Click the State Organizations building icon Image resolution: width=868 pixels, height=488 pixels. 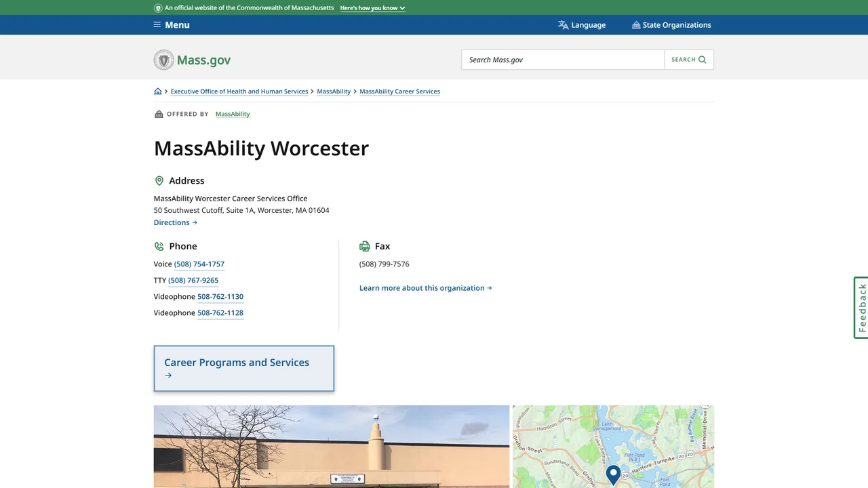pos(636,25)
